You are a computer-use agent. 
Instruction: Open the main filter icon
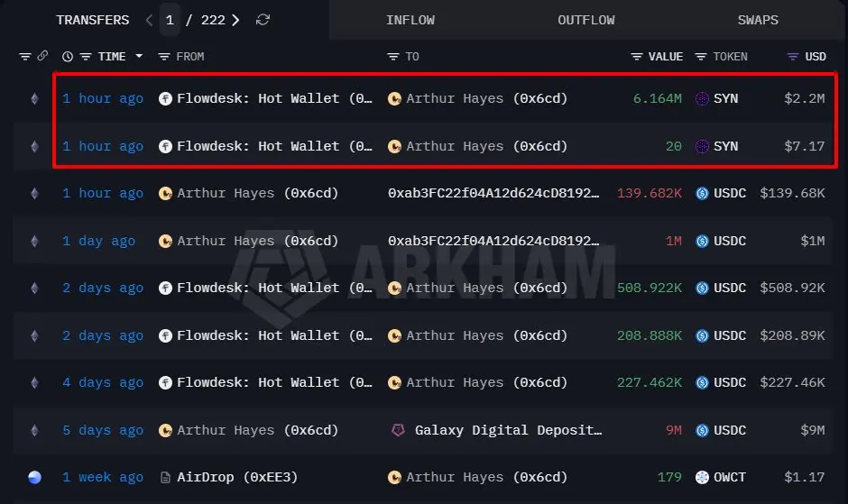(x=25, y=56)
